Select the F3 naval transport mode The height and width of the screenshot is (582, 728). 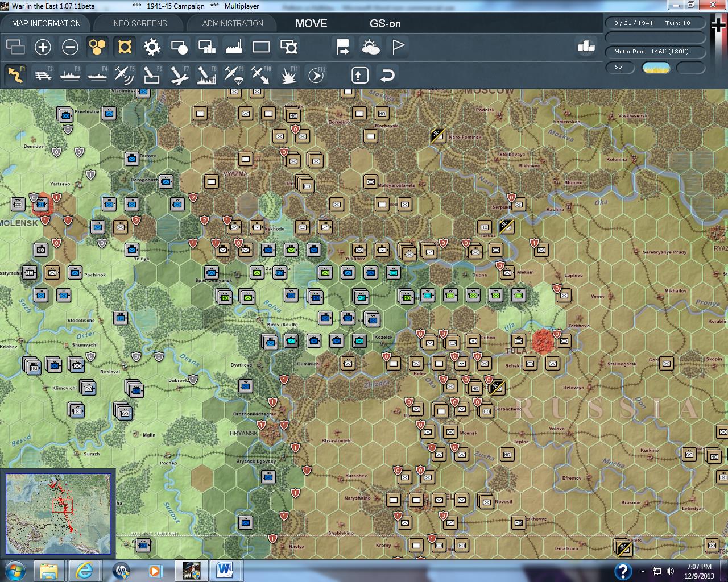click(70, 75)
